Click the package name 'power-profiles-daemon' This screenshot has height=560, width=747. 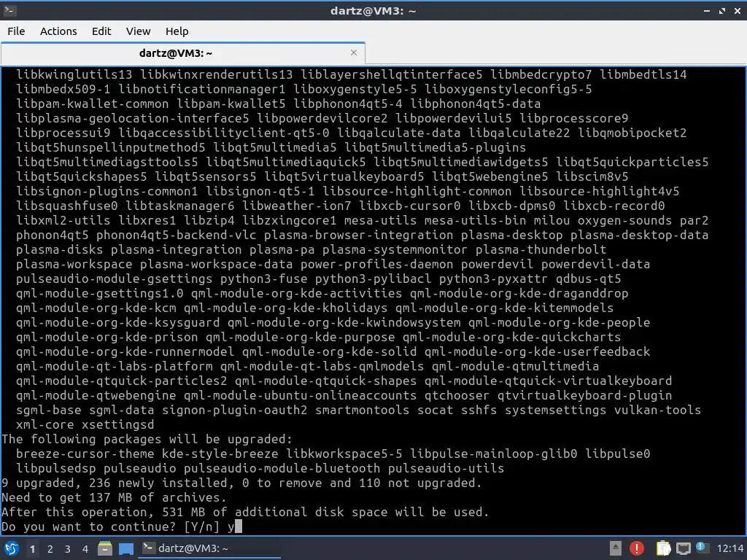pos(377,264)
